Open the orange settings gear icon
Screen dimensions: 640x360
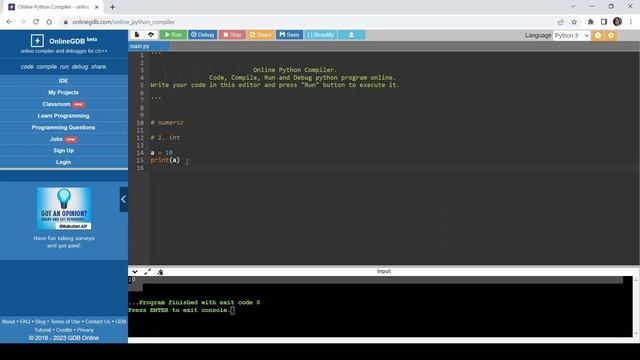pyautogui.click(x=611, y=36)
